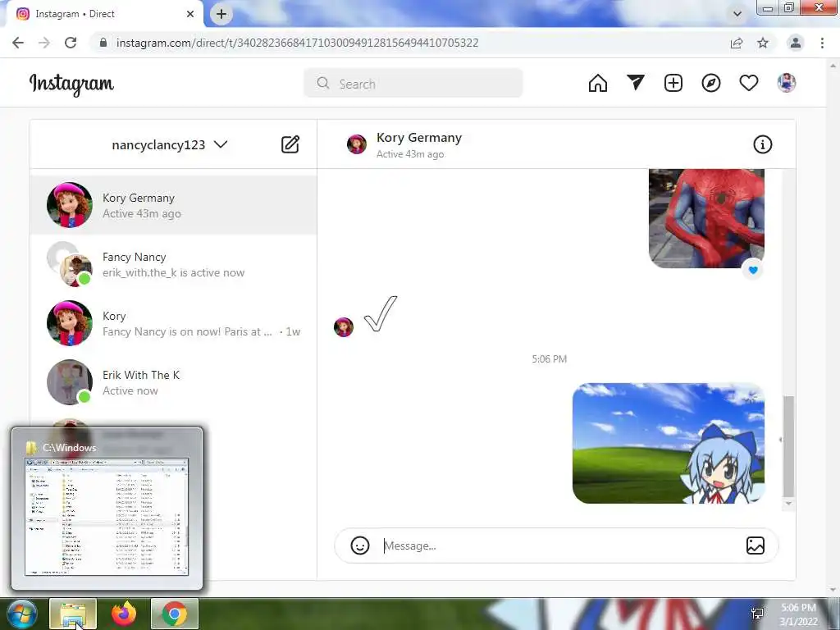The width and height of the screenshot is (840, 630).
Task: View site info via the address bar lock icon
Action: pyautogui.click(x=103, y=43)
